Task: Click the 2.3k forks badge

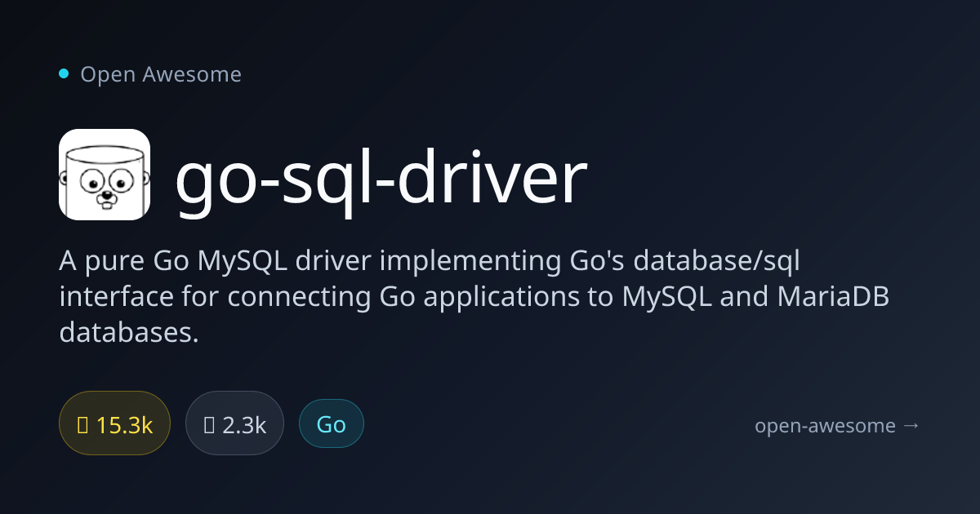Action: tap(234, 424)
